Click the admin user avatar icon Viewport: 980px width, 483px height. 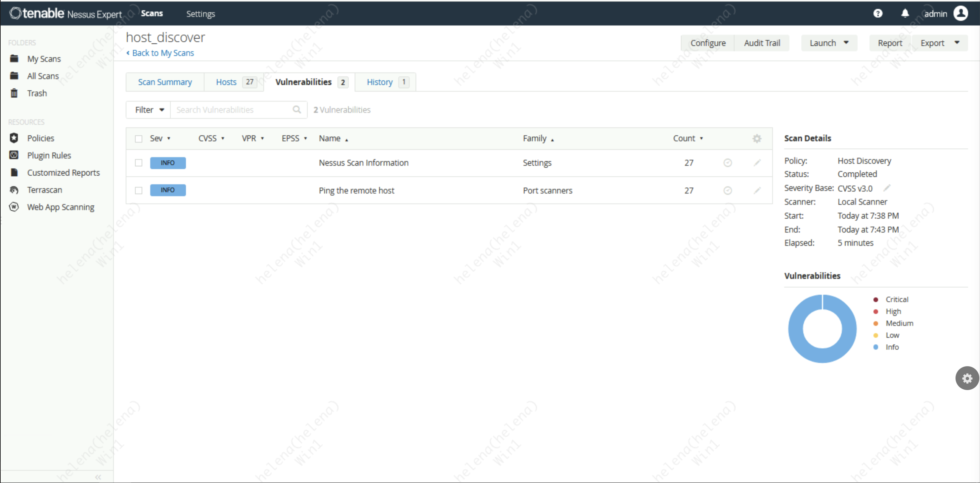coord(960,14)
